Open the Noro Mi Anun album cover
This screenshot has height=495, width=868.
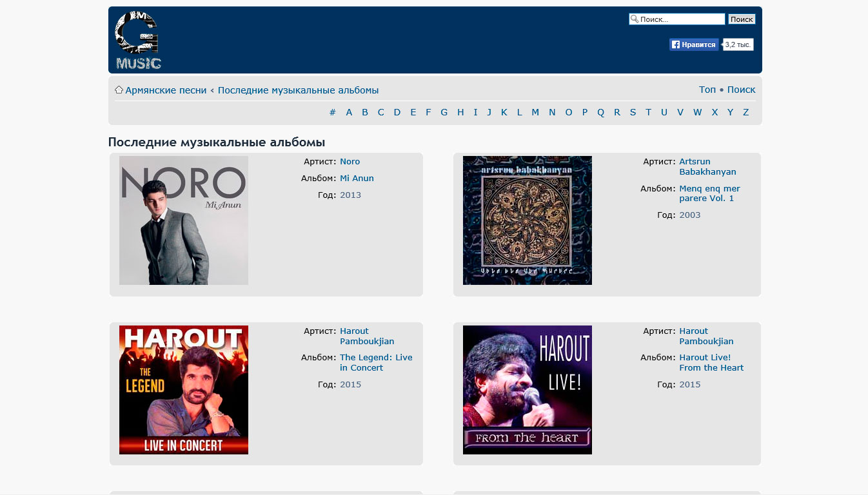coord(184,220)
